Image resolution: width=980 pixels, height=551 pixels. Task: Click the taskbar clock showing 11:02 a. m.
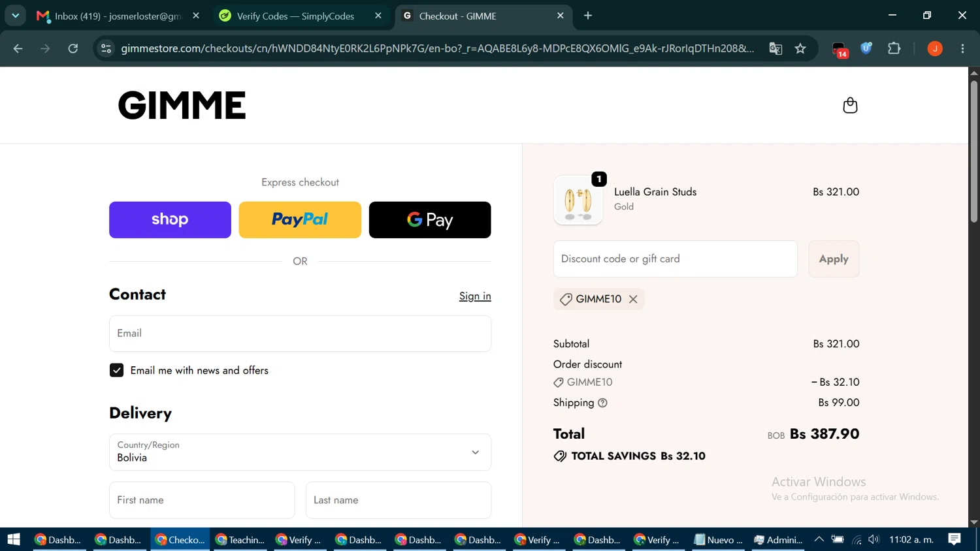pyautogui.click(x=911, y=539)
